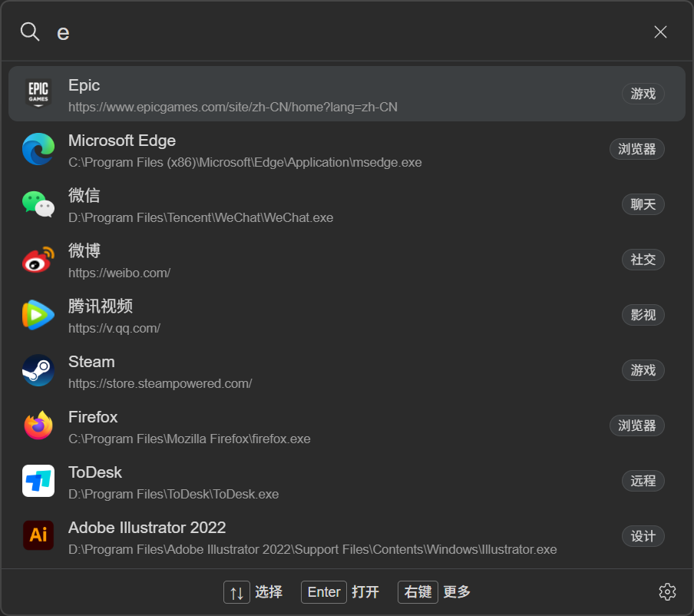Select the 'Adobe Illustrator 2022' result title
The width and height of the screenshot is (694, 616).
coord(147,528)
